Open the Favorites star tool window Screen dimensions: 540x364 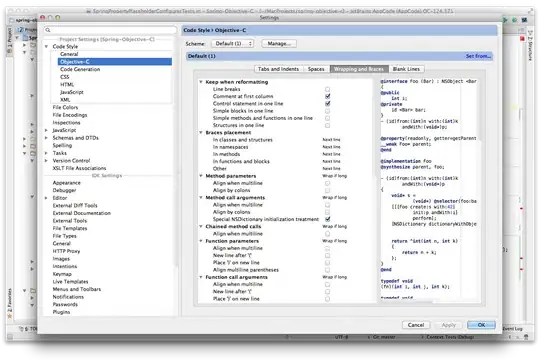pos(10,304)
